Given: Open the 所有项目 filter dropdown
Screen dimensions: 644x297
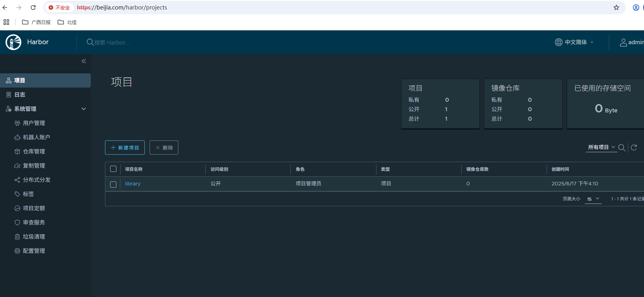Looking at the screenshot, I should click(601, 148).
